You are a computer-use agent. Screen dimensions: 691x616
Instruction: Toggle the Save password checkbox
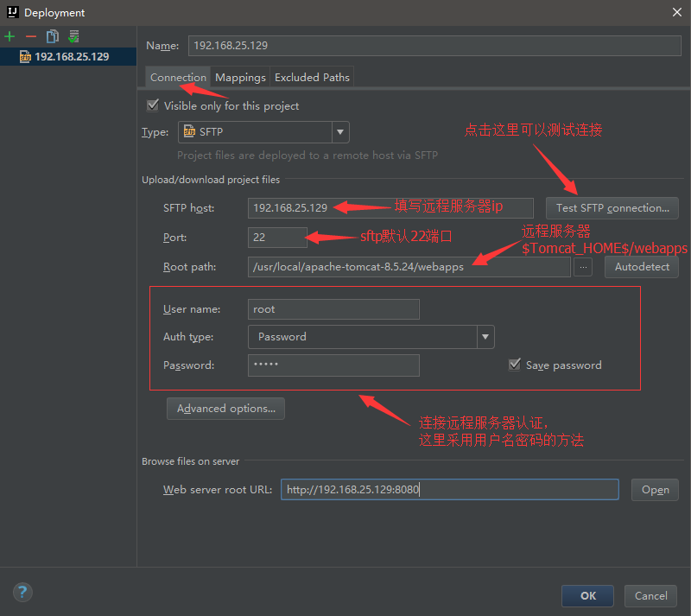click(x=514, y=365)
